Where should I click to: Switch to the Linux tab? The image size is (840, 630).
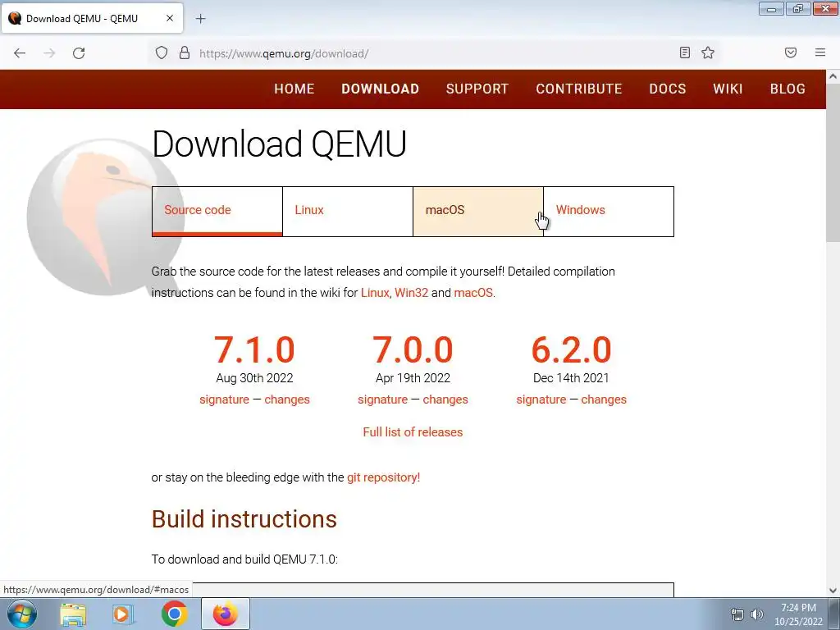(x=348, y=211)
